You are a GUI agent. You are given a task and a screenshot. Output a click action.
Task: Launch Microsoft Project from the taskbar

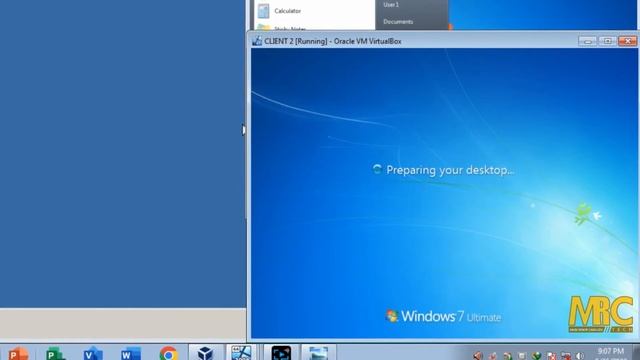tap(56, 354)
